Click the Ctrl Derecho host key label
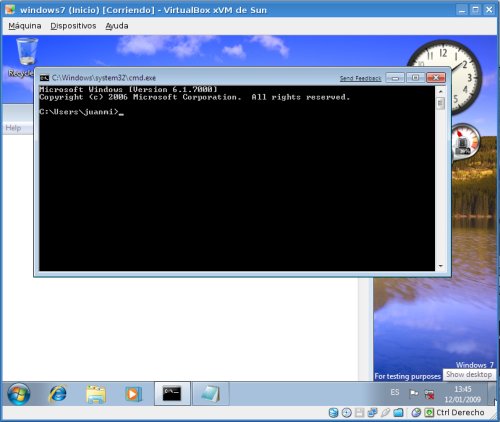500x422 pixels. pos(460,413)
